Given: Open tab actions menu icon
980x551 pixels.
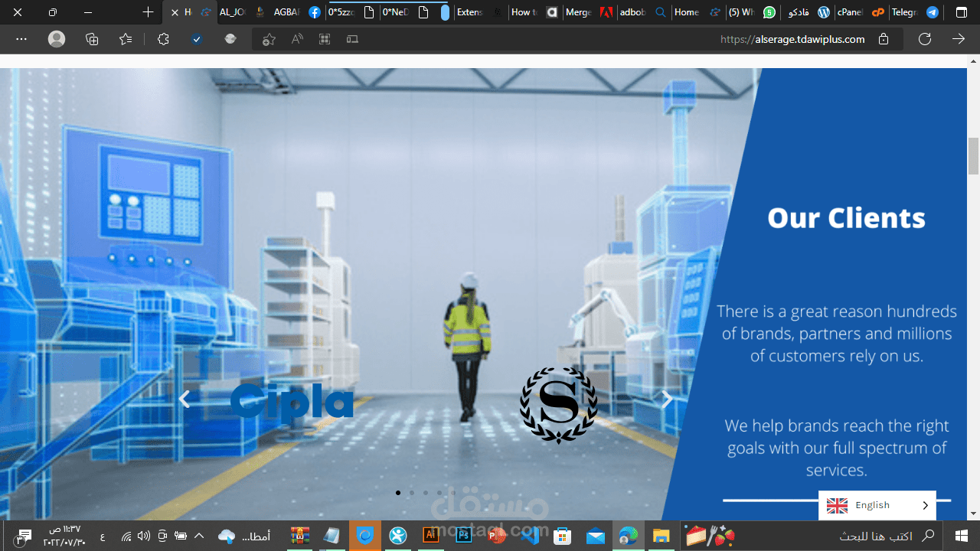Looking at the screenshot, I should coord(962,12).
